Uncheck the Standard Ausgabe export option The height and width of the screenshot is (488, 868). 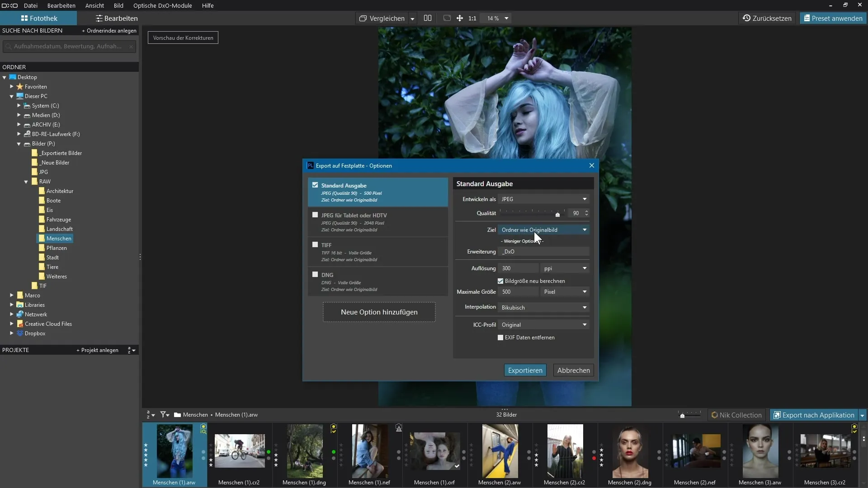pos(315,185)
